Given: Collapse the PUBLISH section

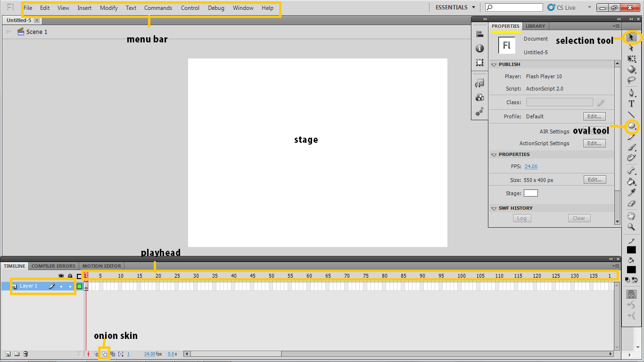Looking at the screenshot, I should coord(494,65).
